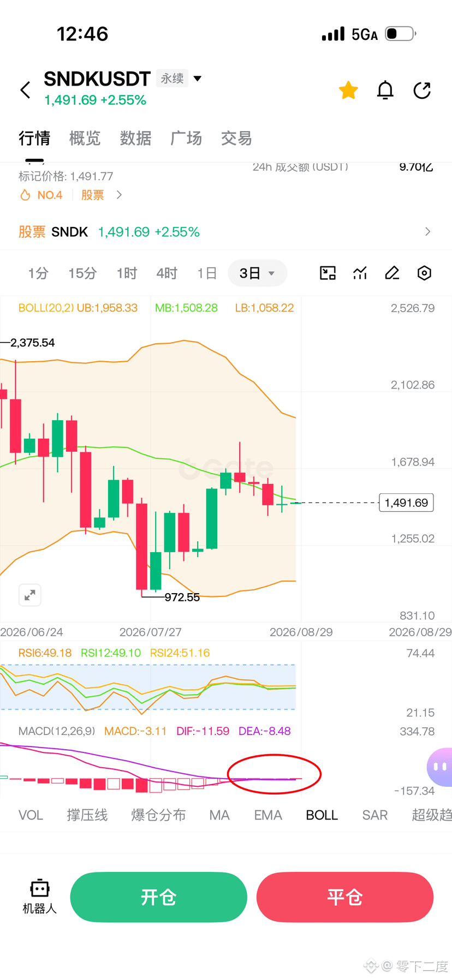Open the SNDKUSDT pair dropdown arrow
This screenshot has width=452, height=980.
(x=198, y=79)
